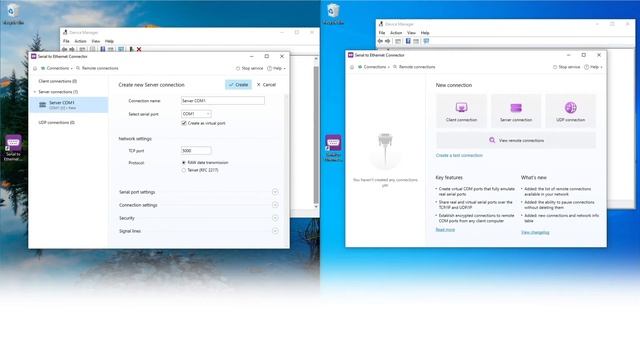This screenshot has width=640, height=360.
Task: Open File menu in left Device Manager
Action: tap(66, 41)
